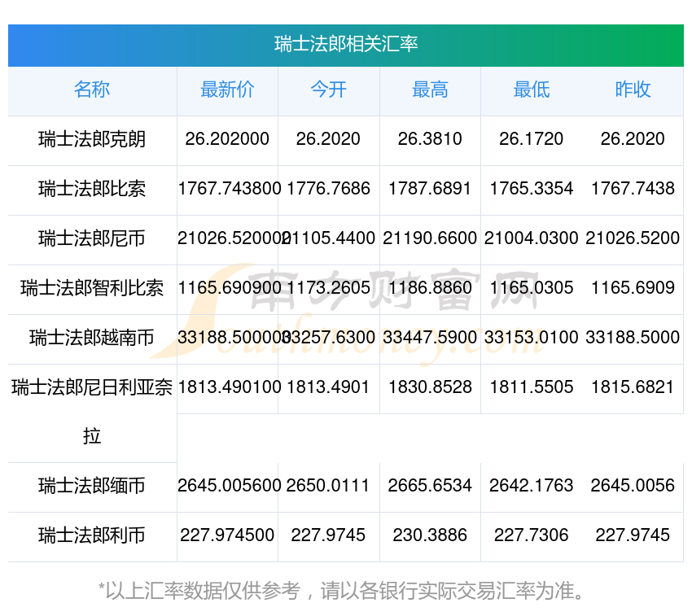Select the 今开 column header
This screenshot has height=616, width=692.
328,90
